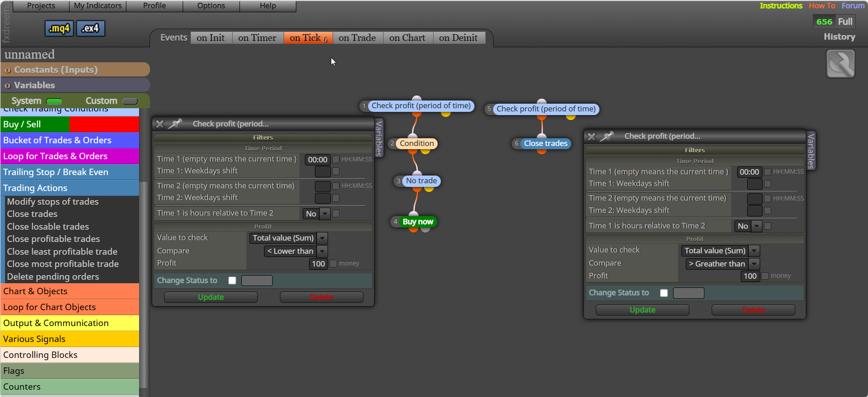868x397 pixels.
Task: Export the project as .mq4 file
Action: click(59, 29)
